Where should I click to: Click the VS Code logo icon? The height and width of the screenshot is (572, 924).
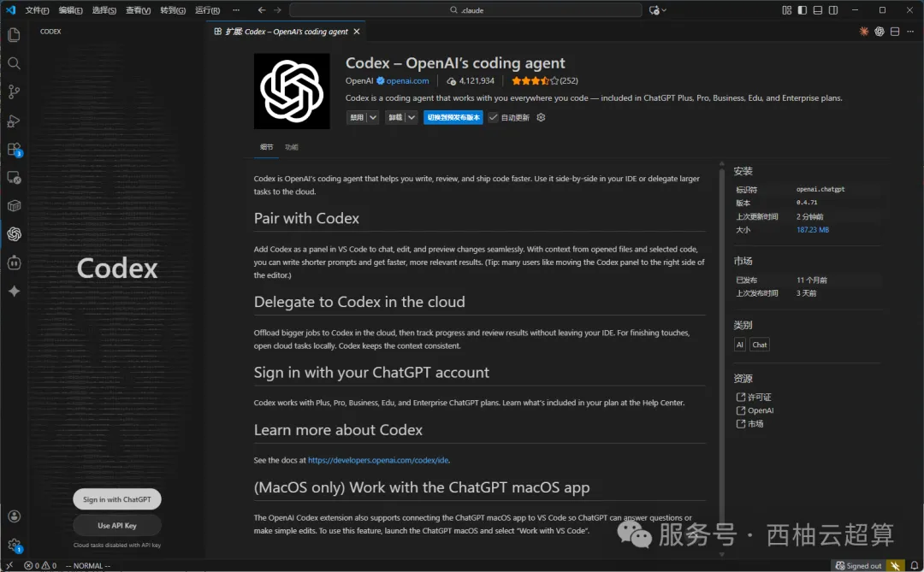tap(10, 10)
